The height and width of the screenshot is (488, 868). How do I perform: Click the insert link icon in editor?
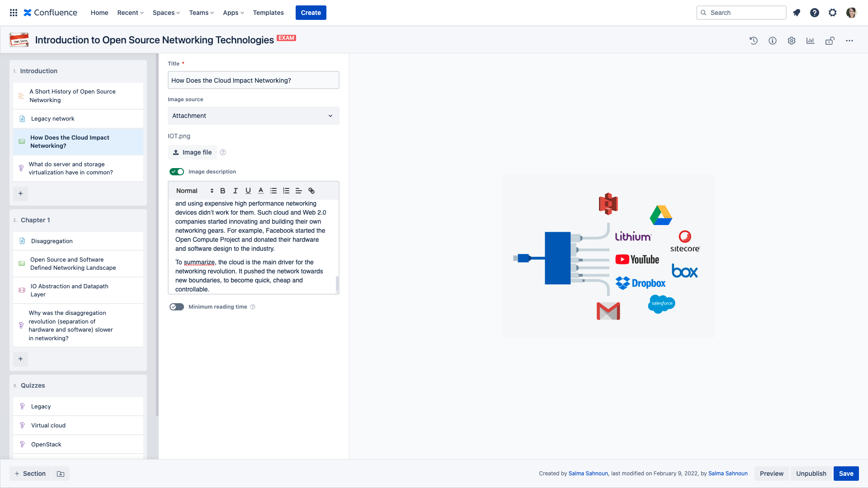pyautogui.click(x=311, y=191)
